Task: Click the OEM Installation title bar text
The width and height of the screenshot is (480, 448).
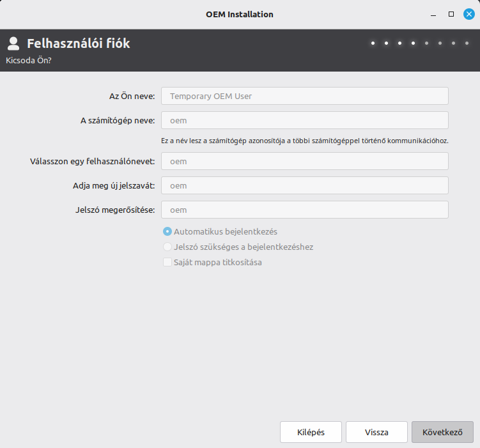Action: (240, 14)
